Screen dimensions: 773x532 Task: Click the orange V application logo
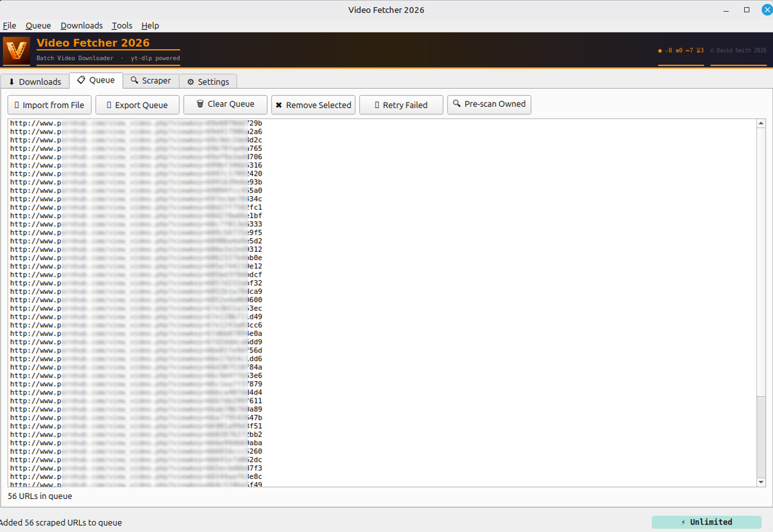tap(17, 50)
